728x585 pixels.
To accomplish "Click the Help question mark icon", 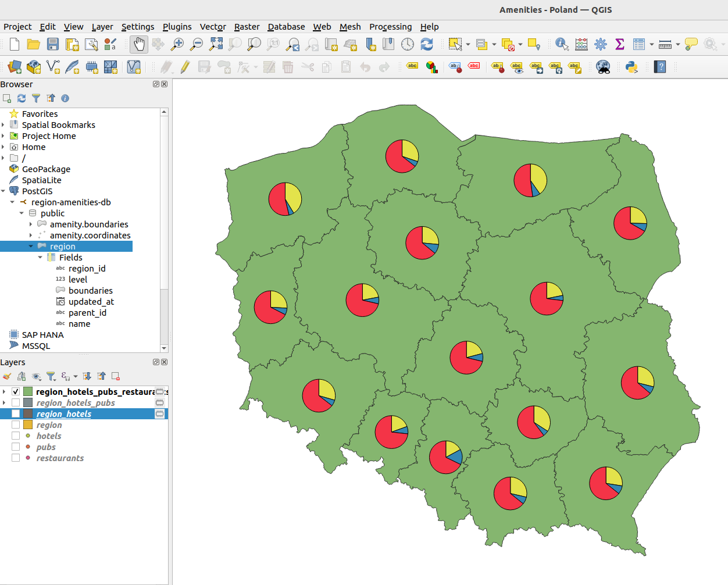I will click(x=660, y=67).
